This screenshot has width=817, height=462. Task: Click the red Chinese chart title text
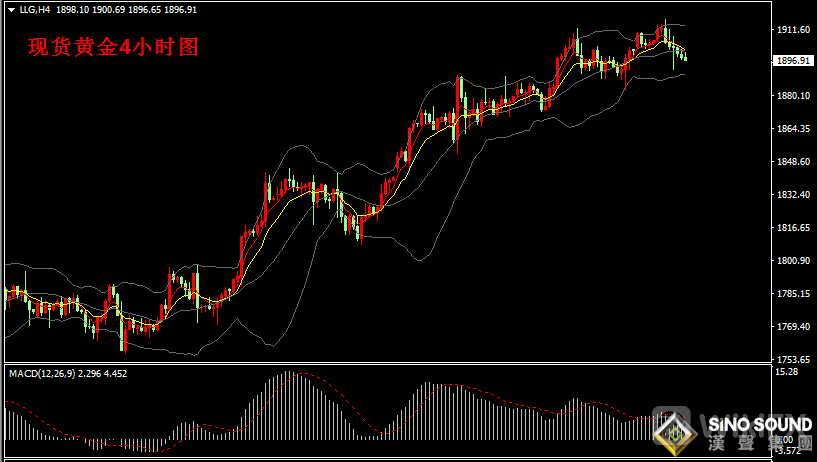[113, 46]
